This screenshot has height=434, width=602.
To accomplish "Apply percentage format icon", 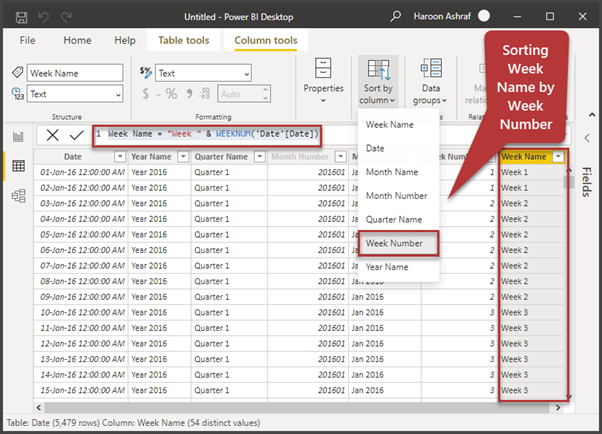I will [171, 94].
